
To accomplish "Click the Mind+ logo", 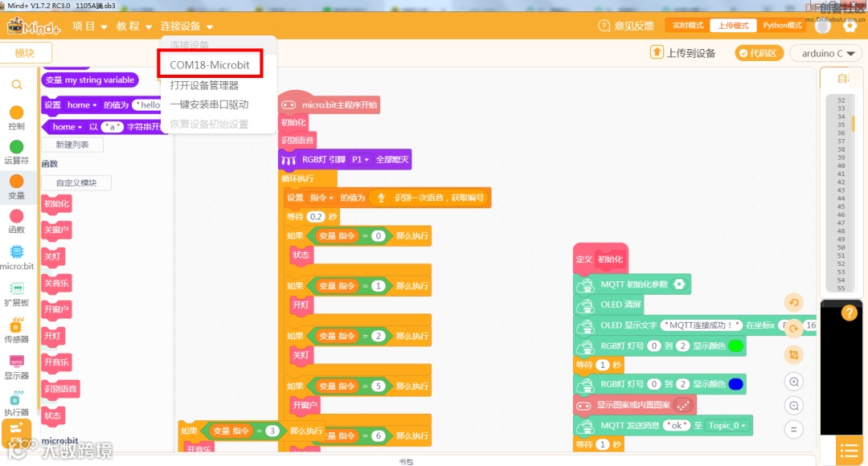I will [x=33, y=26].
